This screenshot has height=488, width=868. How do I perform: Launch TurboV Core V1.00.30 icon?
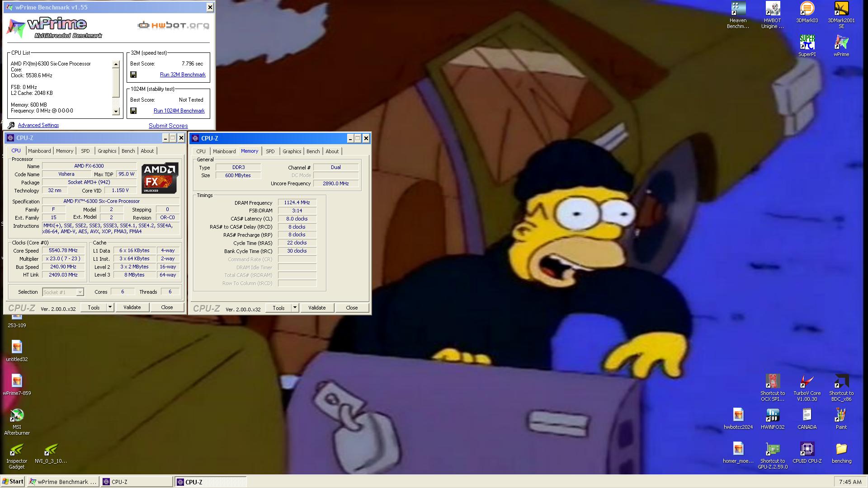[807, 388]
